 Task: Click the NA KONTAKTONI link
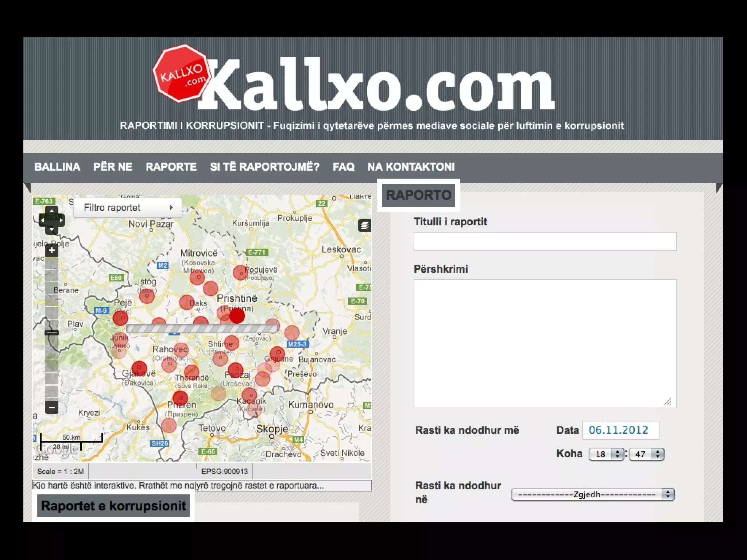click(x=411, y=167)
